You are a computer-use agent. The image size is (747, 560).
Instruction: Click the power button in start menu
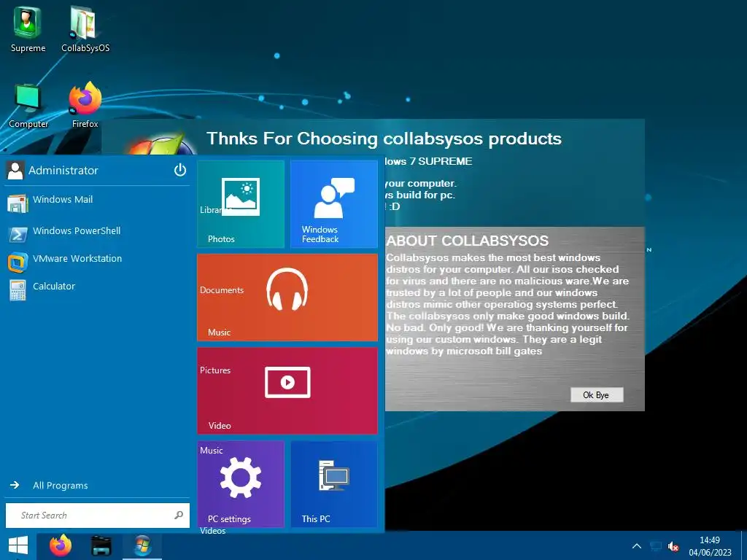coord(180,170)
